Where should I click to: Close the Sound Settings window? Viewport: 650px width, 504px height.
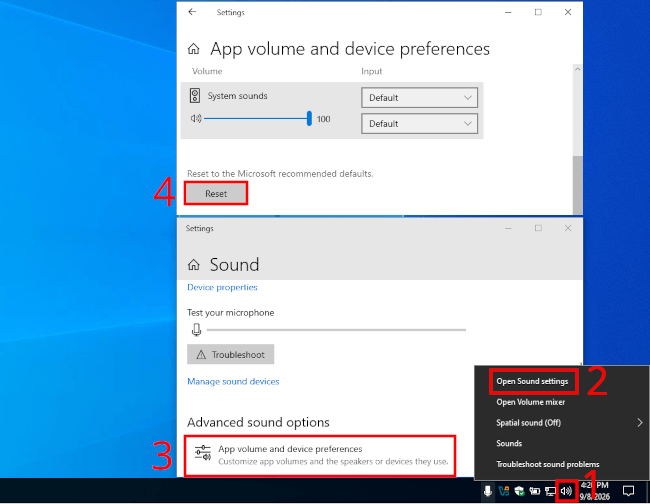(568, 228)
